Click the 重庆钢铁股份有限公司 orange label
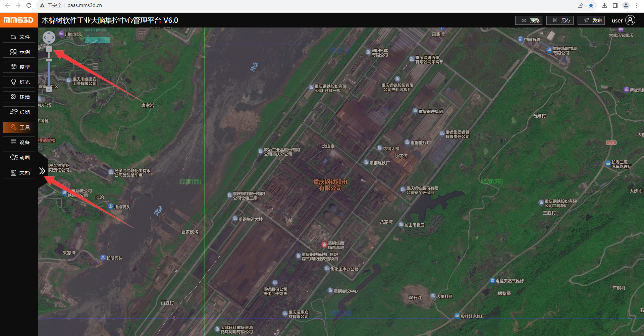Image resolution: width=644 pixels, height=336 pixels. click(x=330, y=185)
